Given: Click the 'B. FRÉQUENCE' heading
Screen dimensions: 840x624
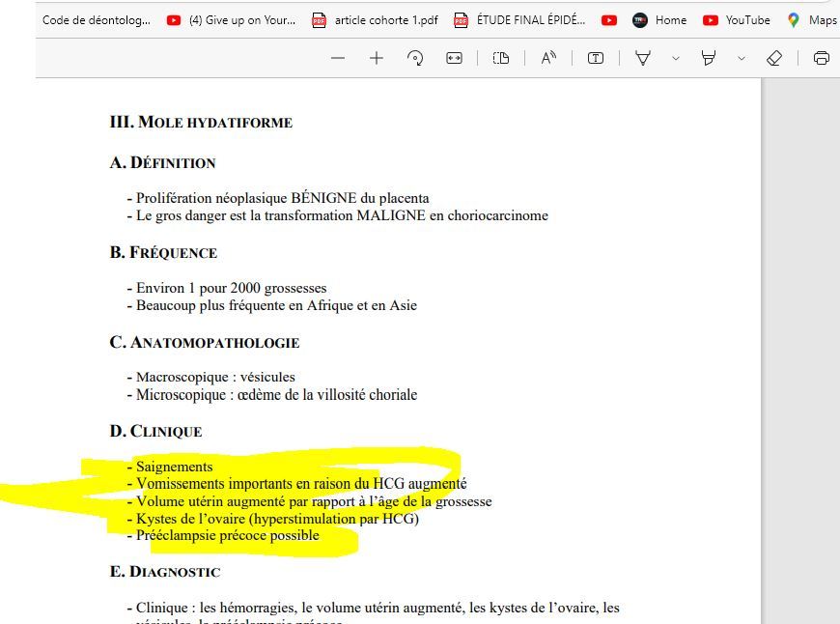Looking at the screenshot, I should pyautogui.click(x=163, y=252).
